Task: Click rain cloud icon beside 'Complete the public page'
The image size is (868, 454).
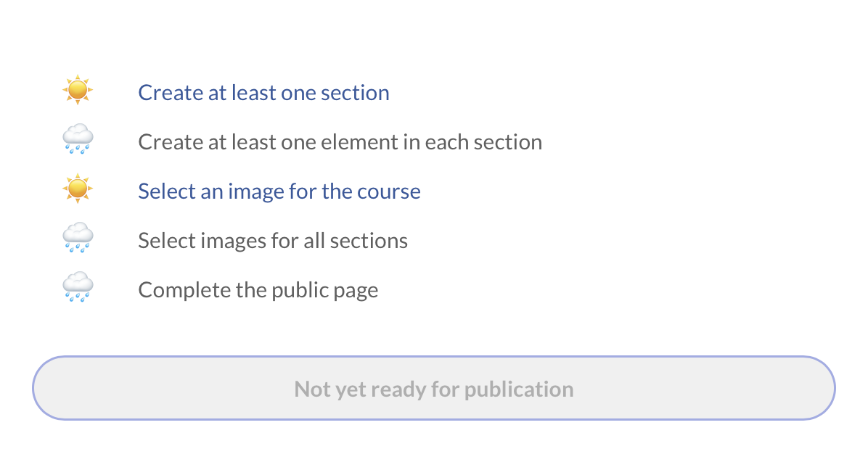Action: (x=78, y=288)
